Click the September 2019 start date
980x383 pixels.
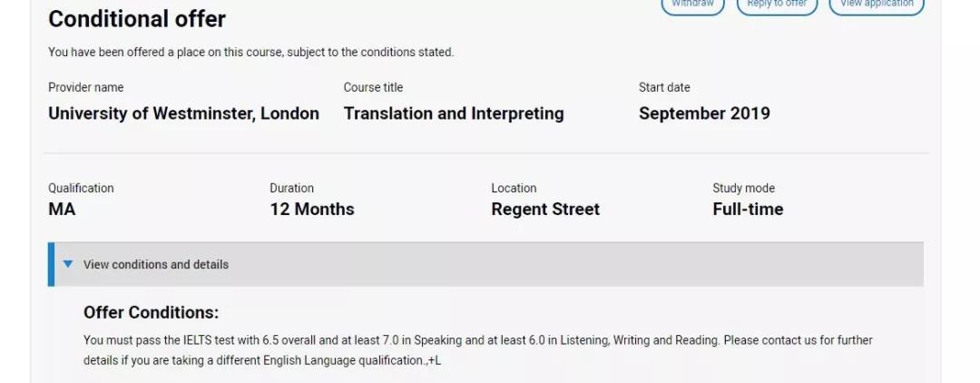704,113
